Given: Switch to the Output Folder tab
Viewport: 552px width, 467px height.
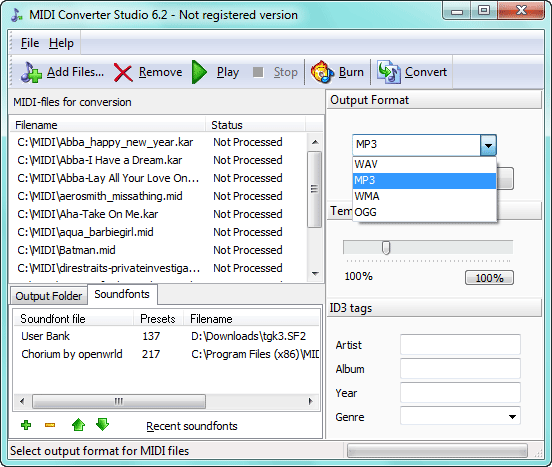Looking at the screenshot, I should [49, 296].
